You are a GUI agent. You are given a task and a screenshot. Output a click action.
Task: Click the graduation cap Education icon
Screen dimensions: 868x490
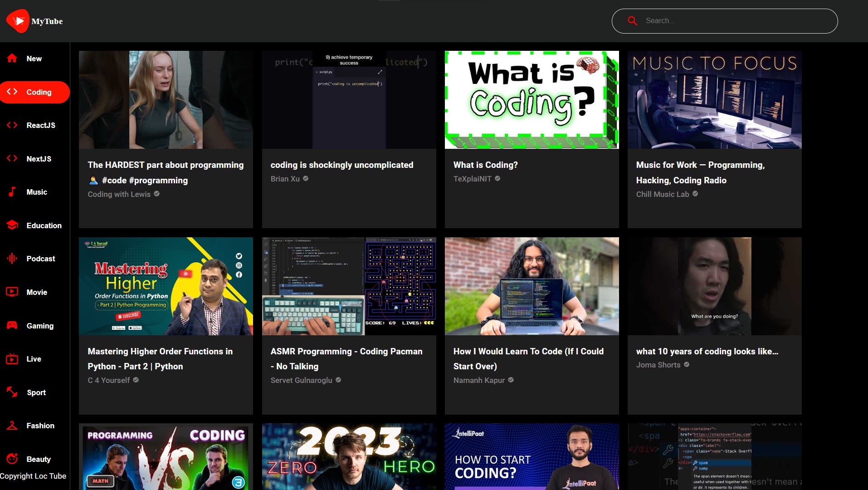[x=12, y=225]
